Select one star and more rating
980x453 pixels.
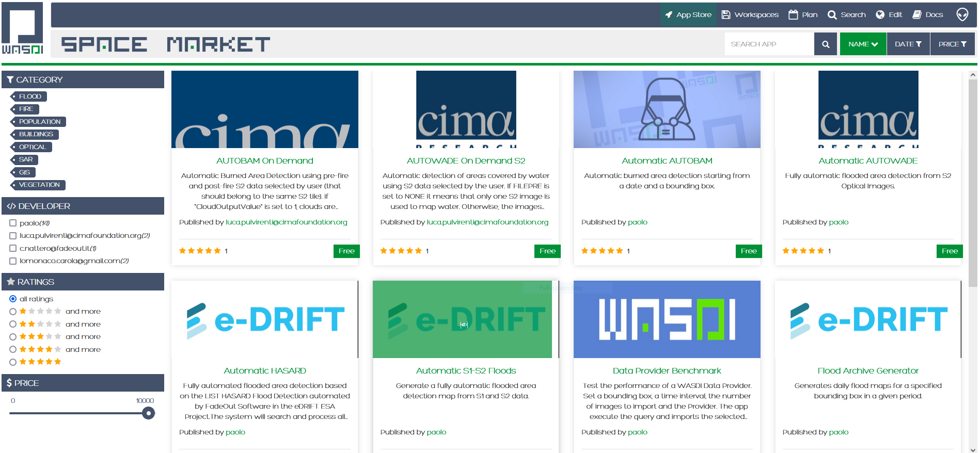pos(13,311)
